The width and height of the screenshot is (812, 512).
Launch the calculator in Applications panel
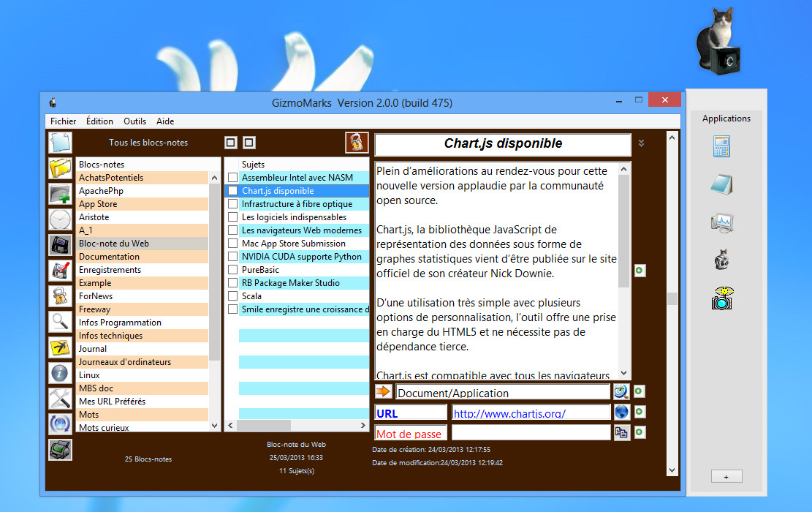[x=722, y=147]
